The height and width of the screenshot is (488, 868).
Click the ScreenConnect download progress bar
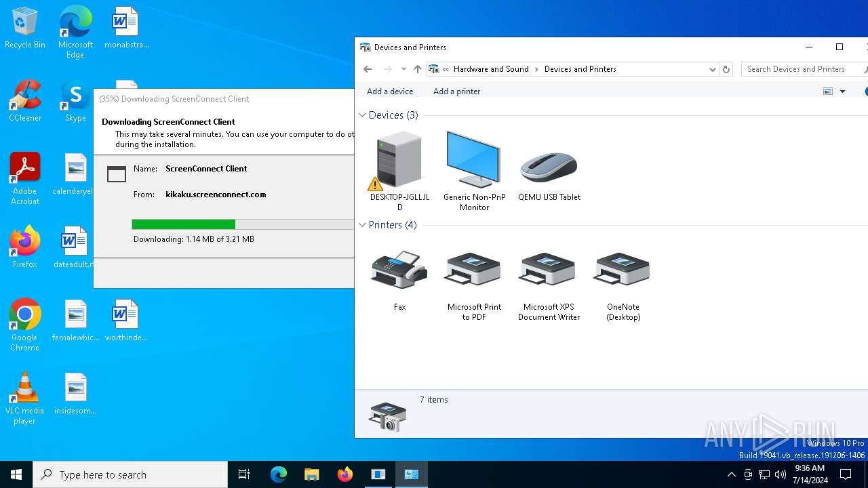pyautogui.click(x=243, y=224)
